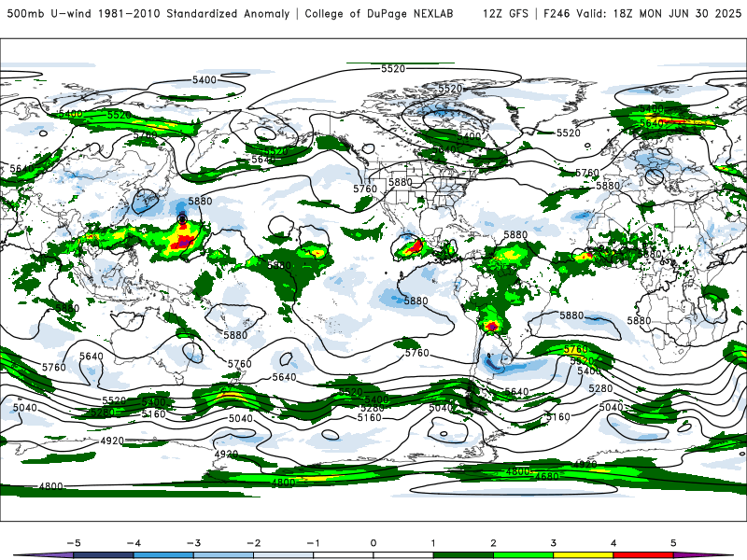Click the '-1' tick label on the colorbar
Image resolution: width=747 pixels, height=560 pixels.
tap(313, 543)
